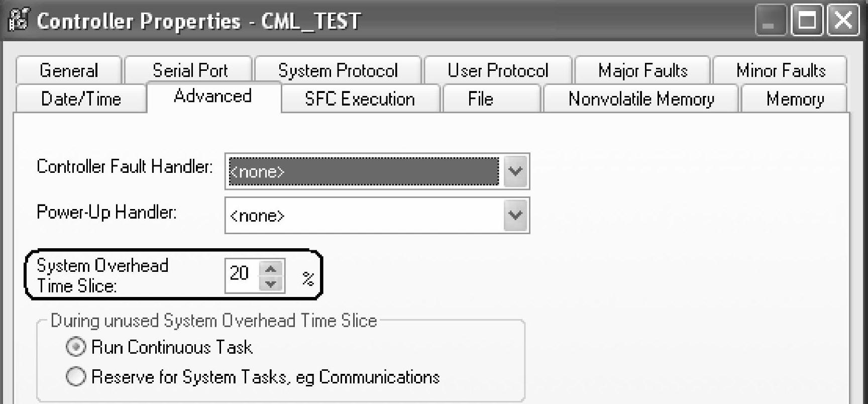Switch to the Serial Port tab
Viewport: 868px width, 404px height.
pos(190,70)
